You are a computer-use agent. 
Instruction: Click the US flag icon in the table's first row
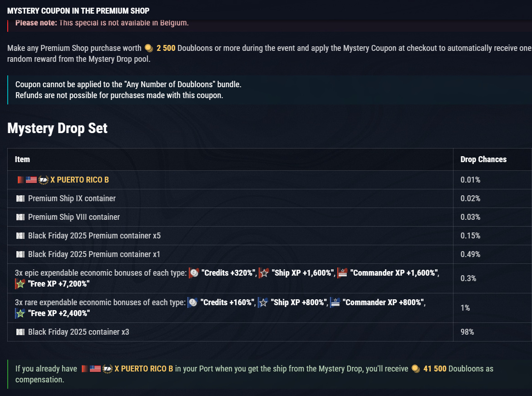(31, 180)
